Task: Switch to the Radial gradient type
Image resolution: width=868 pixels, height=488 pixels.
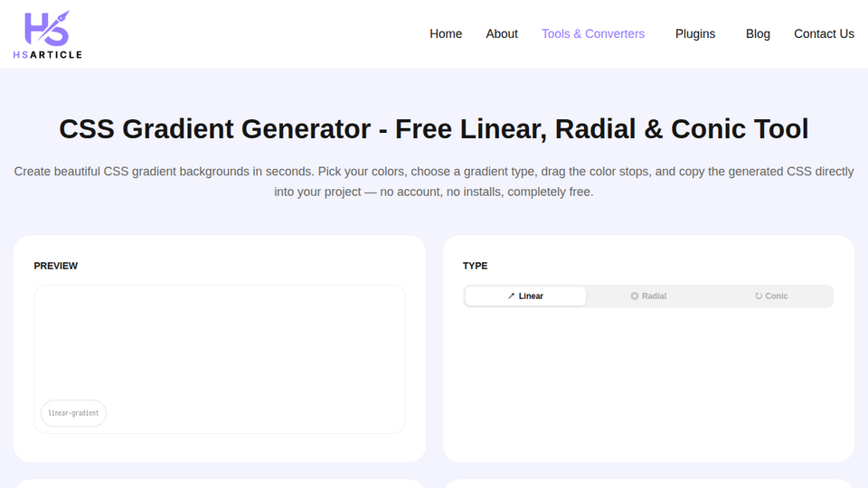Action: click(648, 296)
